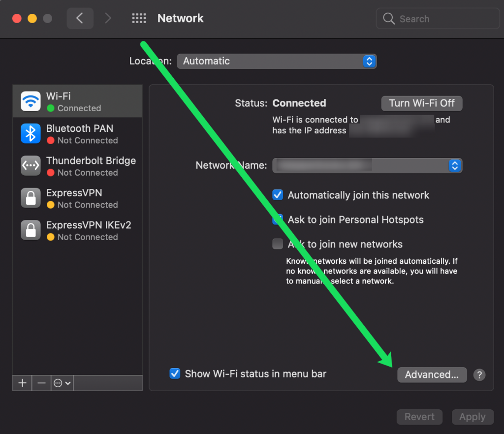Click the Bluetooth PAN icon
Screen dimensions: 504x434
pyautogui.click(x=30, y=133)
